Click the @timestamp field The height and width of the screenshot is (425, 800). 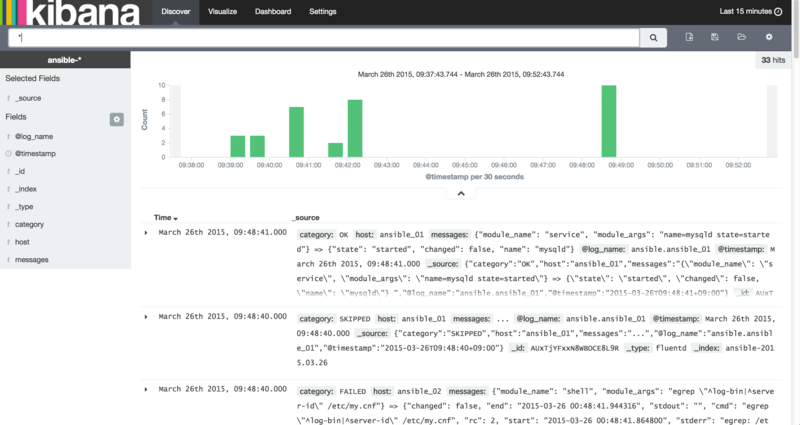click(x=35, y=154)
